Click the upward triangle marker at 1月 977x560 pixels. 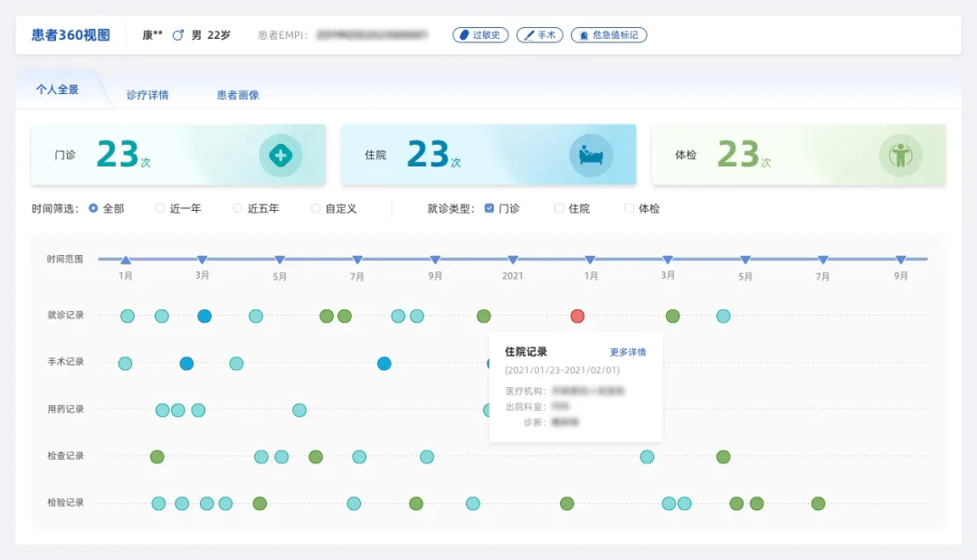126,260
